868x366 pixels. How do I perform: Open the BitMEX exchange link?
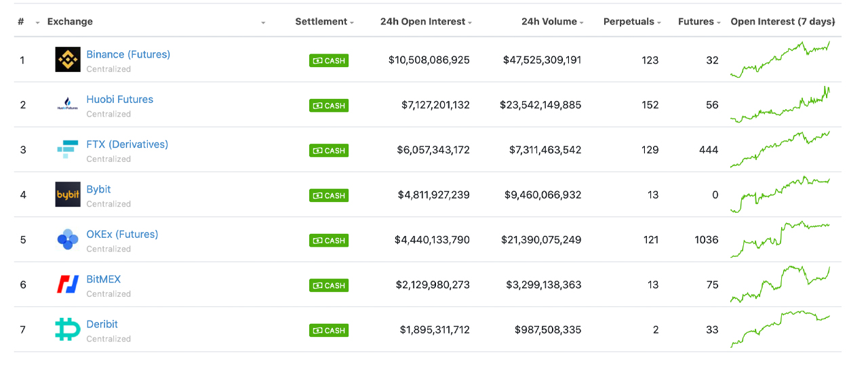click(104, 279)
